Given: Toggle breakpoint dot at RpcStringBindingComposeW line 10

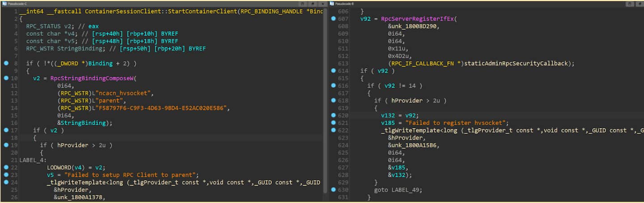Looking at the screenshot, I should tap(6, 78).
